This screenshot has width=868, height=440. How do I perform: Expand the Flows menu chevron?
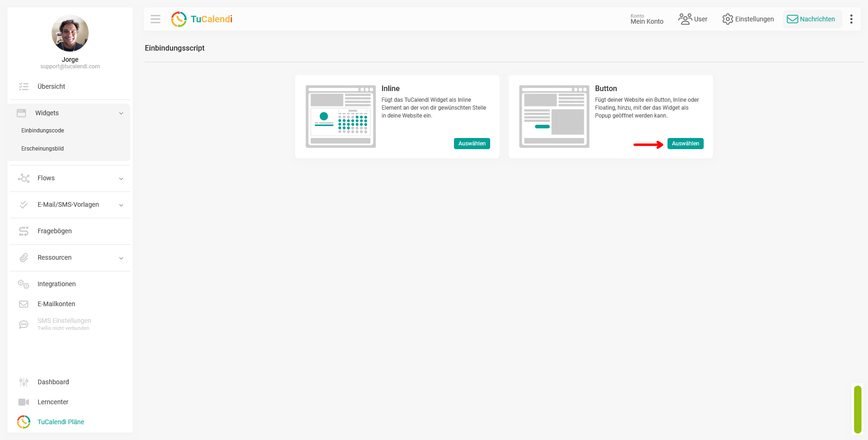pos(121,178)
